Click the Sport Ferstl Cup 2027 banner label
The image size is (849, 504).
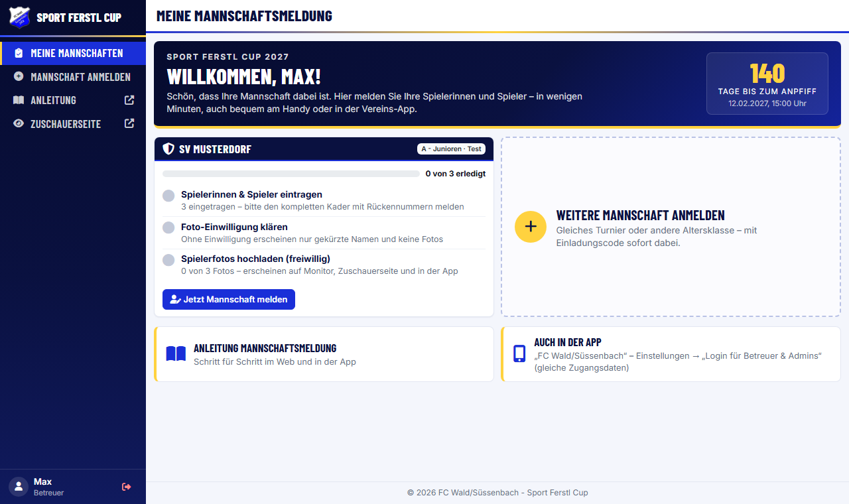tap(228, 57)
